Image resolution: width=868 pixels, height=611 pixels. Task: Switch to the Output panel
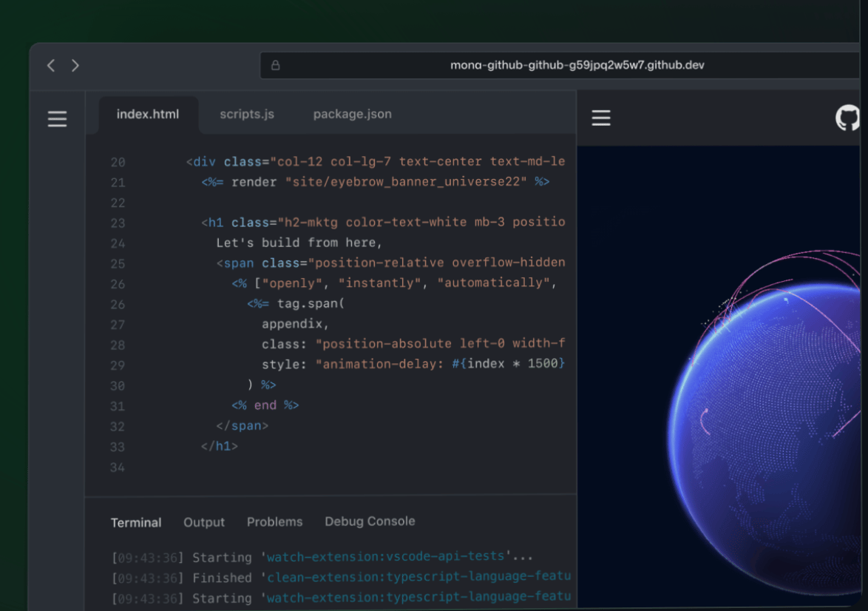coord(204,522)
